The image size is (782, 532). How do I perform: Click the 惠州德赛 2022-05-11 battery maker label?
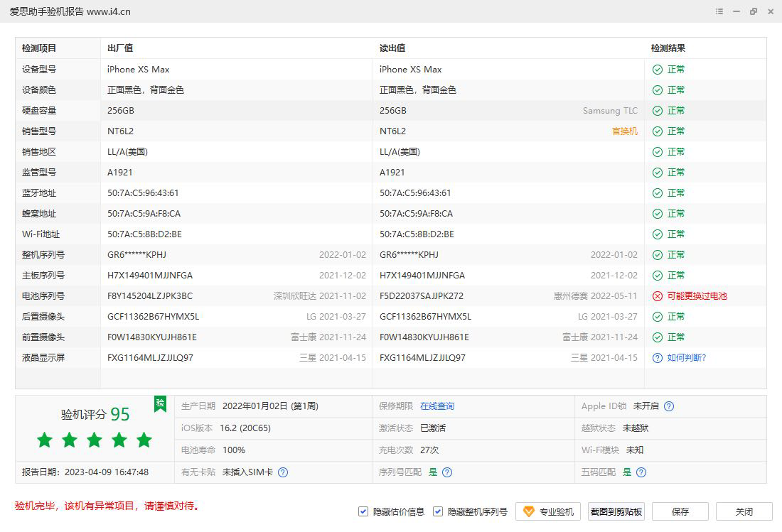coord(596,296)
